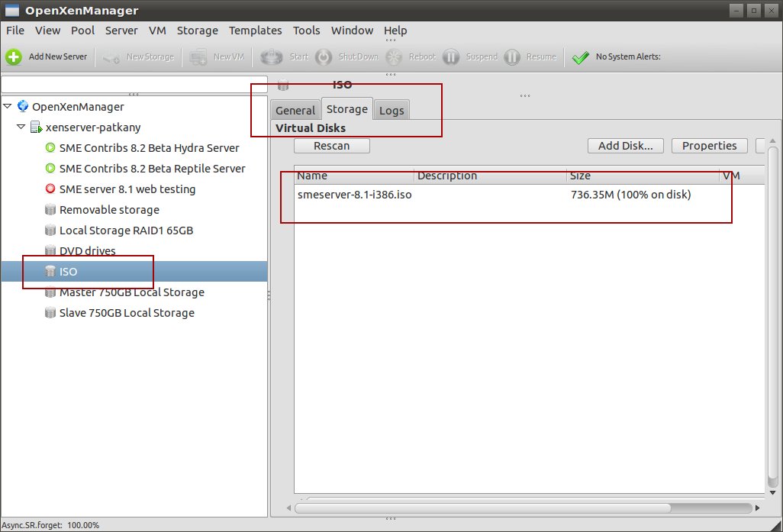Screen dimensions: 783x532
Task: Click the red stopped icon of SME server 8.1
Action: click(x=50, y=189)
